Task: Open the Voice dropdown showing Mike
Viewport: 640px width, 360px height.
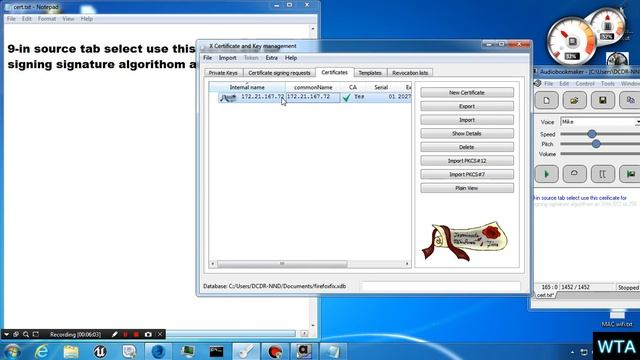Action: (x=600, y=122)
